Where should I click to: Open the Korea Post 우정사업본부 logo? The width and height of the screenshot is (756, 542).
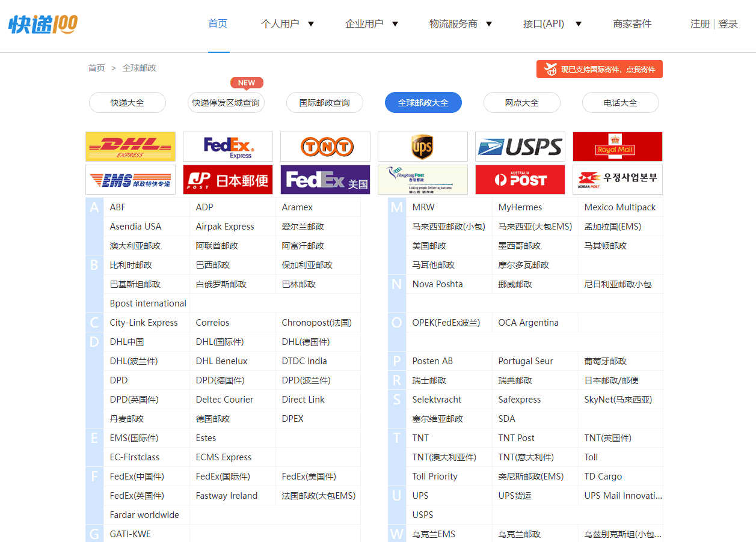click(617, 179)
